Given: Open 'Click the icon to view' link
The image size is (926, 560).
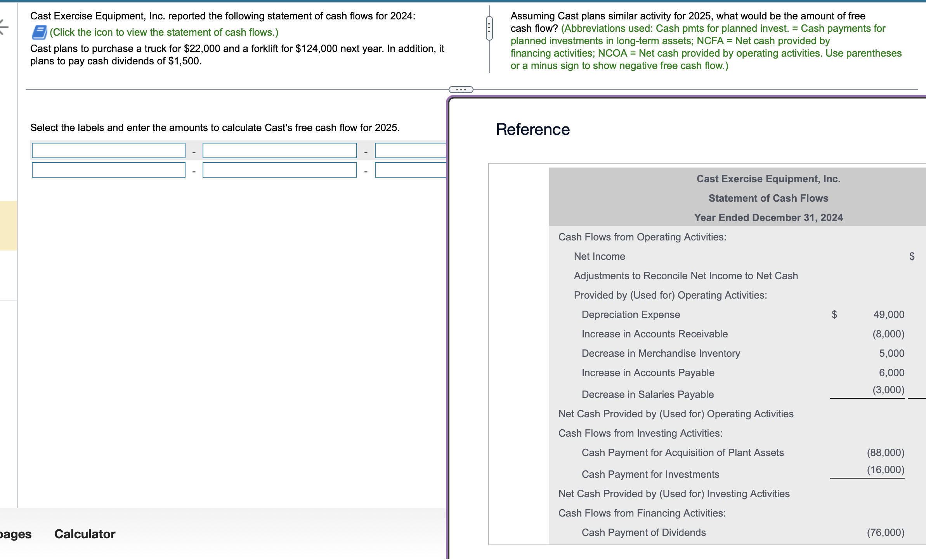Looking at the screenshot, I should click(164, 32).
